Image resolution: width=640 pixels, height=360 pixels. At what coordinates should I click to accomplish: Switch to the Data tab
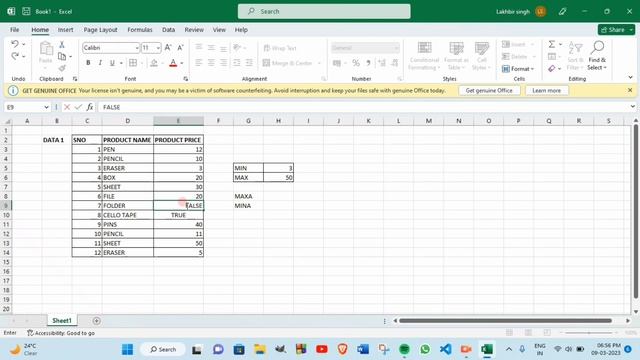(169, 30)
